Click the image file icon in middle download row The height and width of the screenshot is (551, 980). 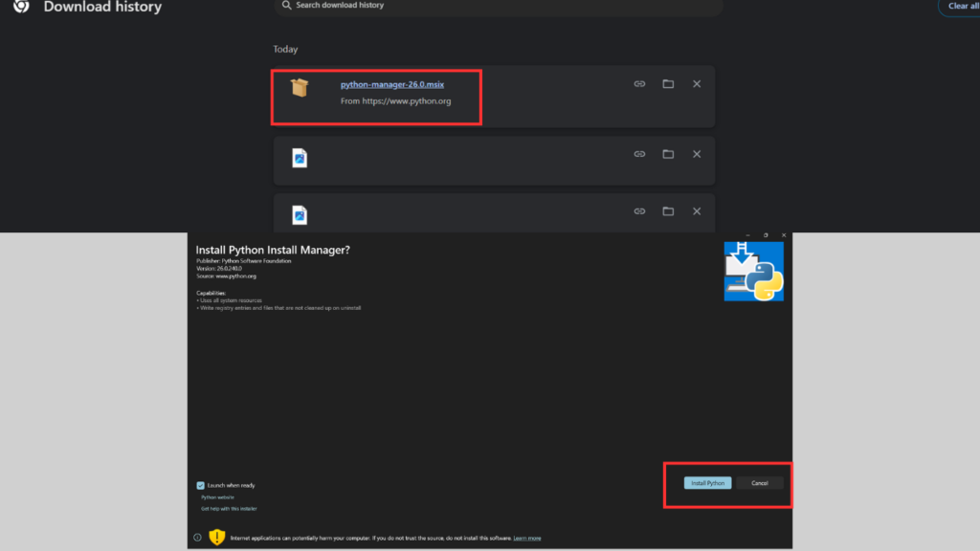[x=300, y=158]
